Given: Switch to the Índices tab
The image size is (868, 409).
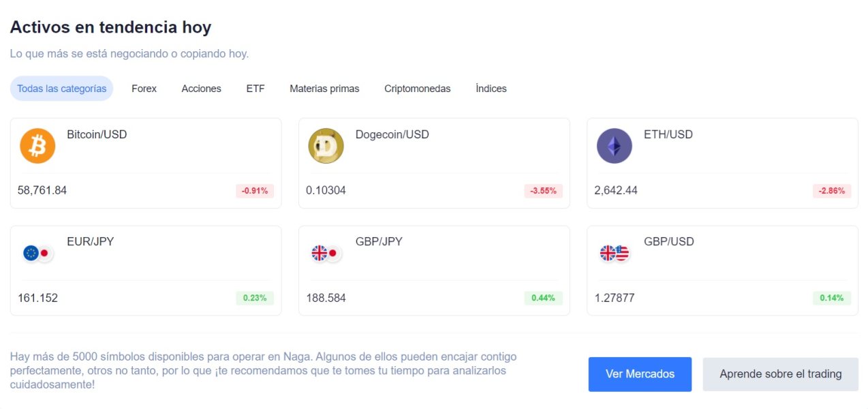Looking at the screenshot, I should pyautogui.click(x=491, y=89).
